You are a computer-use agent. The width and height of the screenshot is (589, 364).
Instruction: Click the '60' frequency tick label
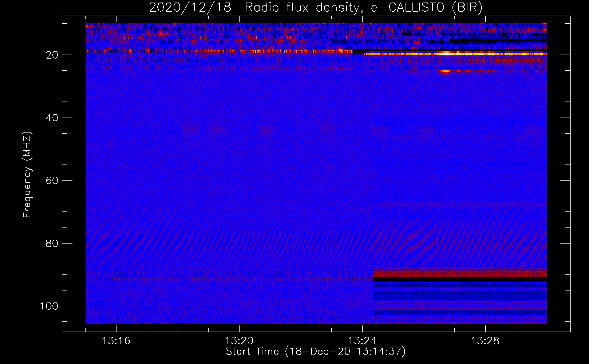pyautogui.click(x=52, y=181)
